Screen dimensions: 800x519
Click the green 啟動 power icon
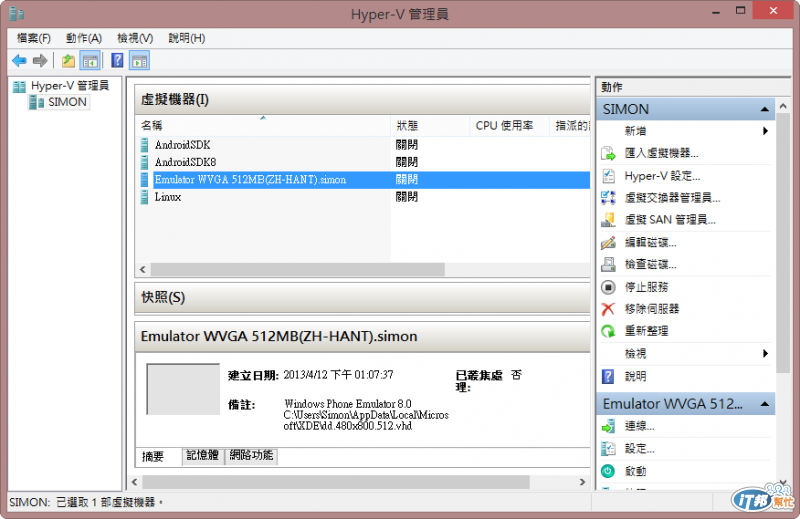608,471
